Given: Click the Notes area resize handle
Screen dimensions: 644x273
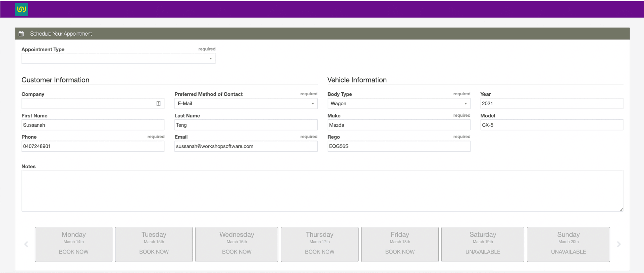Looking at the screenshot, I should [x=621, y=209].
